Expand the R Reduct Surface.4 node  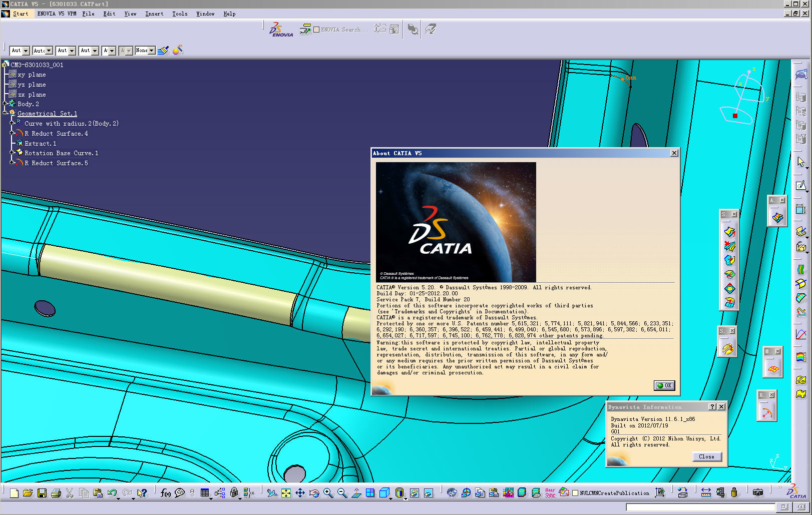click(12, 134)
